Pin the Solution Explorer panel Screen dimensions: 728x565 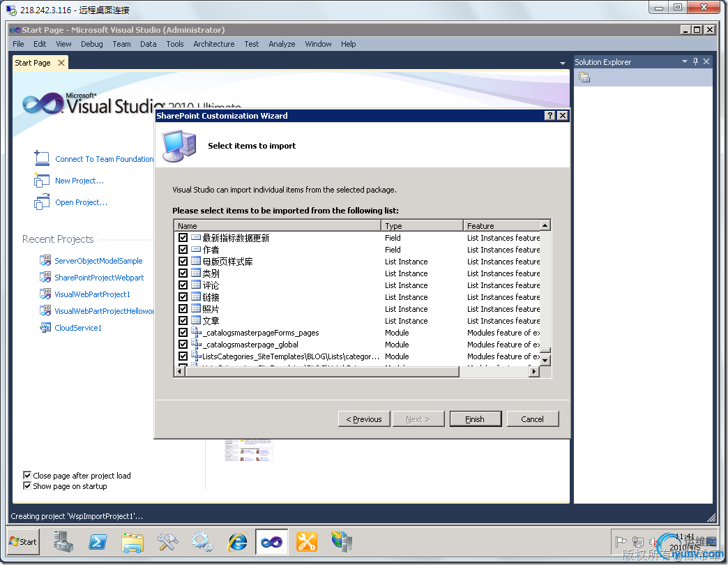pos(695,61)
